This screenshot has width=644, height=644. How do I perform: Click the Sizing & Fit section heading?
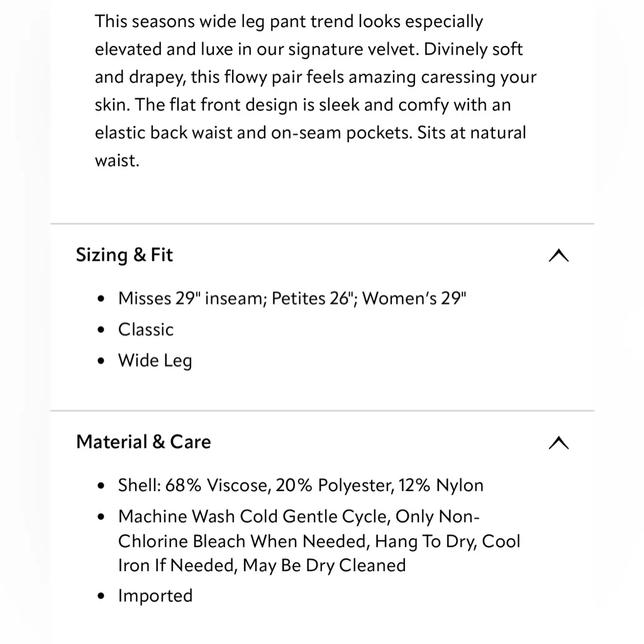[125, 255]
